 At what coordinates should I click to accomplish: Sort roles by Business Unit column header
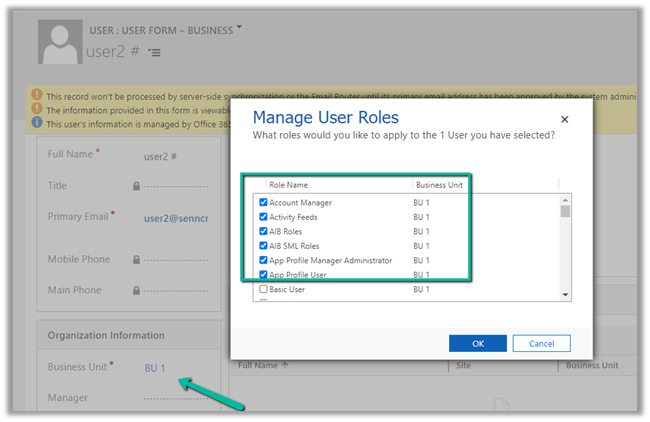point(439,185)
